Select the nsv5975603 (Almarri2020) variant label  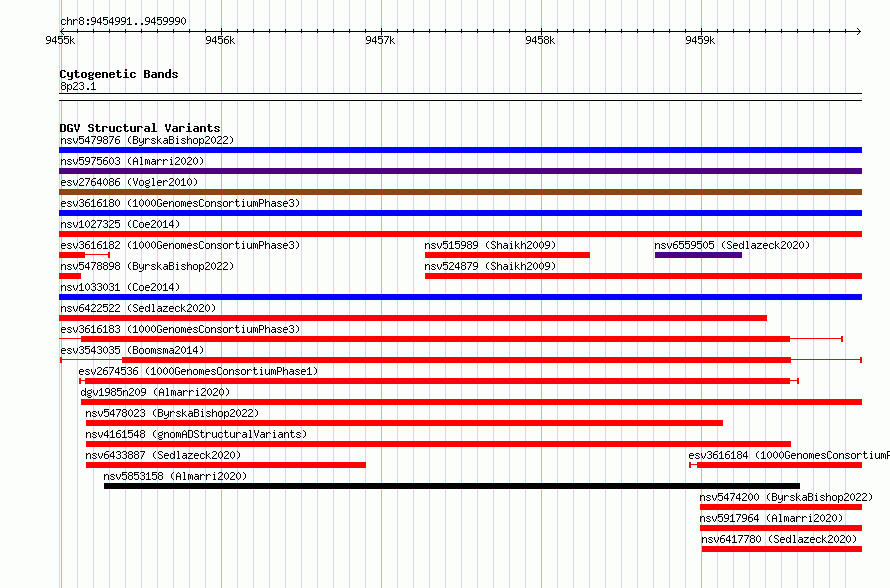click(x=132, y=161)
